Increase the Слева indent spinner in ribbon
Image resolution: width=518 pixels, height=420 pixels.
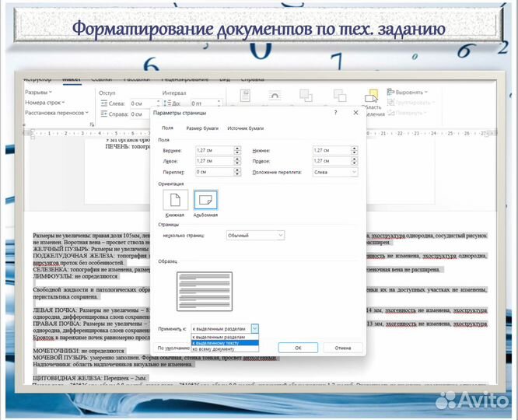(x=158, y=101)
